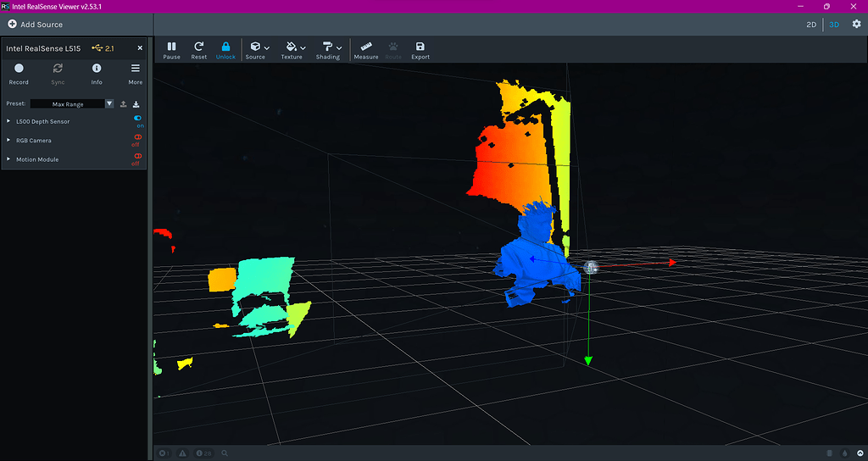868x461 pixels.
Task: Open the Max Range preset dropdown
Action: tap(109, 103)
